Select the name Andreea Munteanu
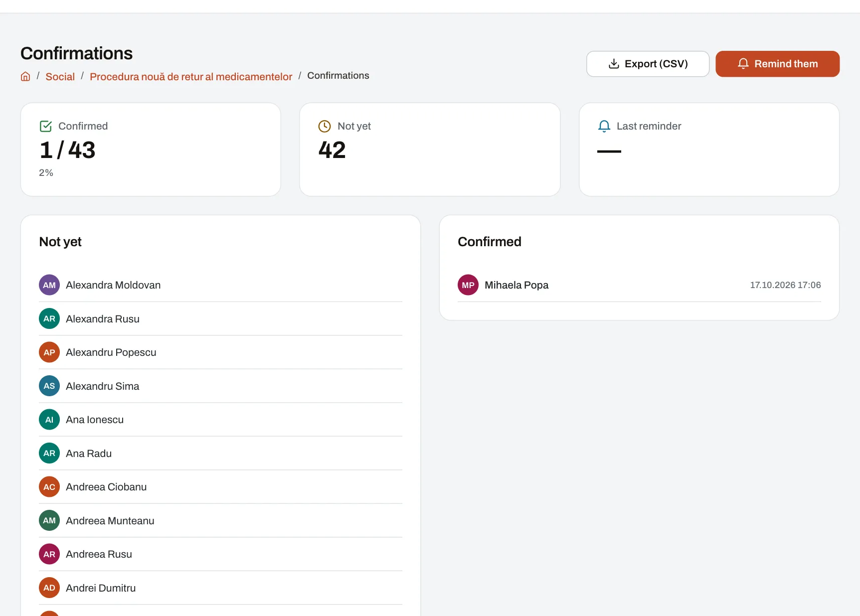Viewport: 860px width, 616px height. pyautogui.click(x=110, y=521)
